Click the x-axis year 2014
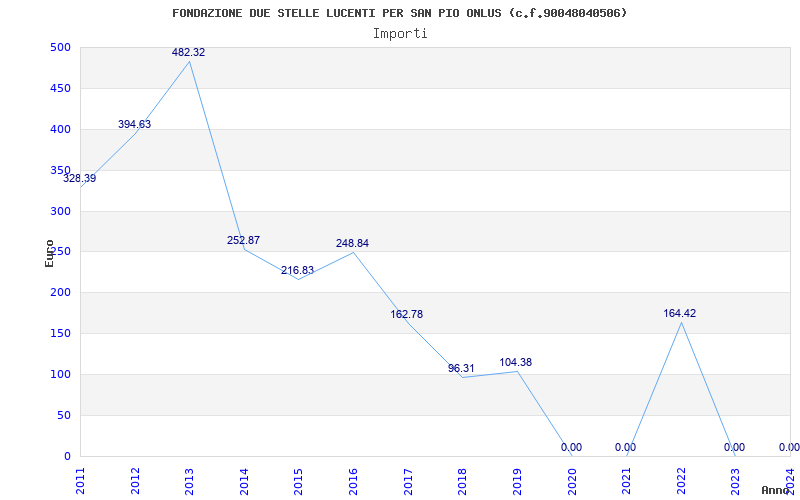The height and width of the screenshot is (500, 800). point(244,479)
